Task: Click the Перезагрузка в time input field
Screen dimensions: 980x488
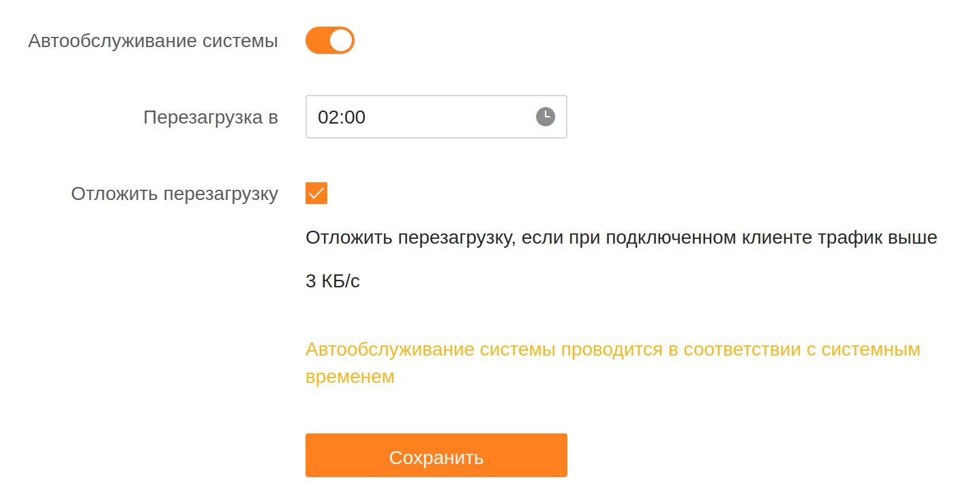Action: 423,117
